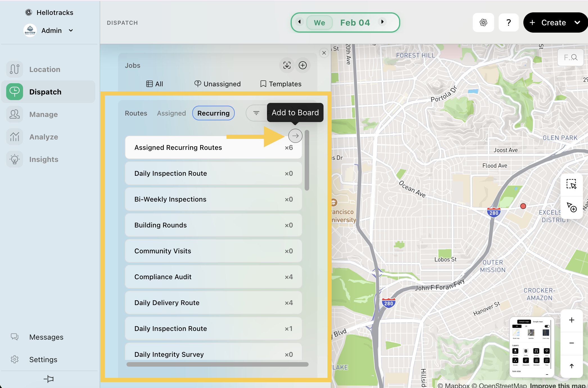
Task: Switch to the Routes tab
Action: click(136, 113)
